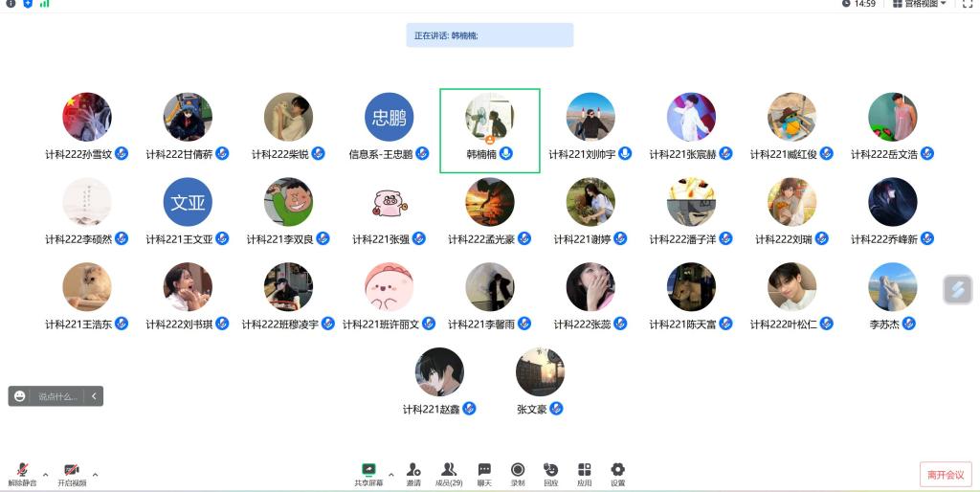Select 韩楠楠's speaking participant tile

pos(490,131)
